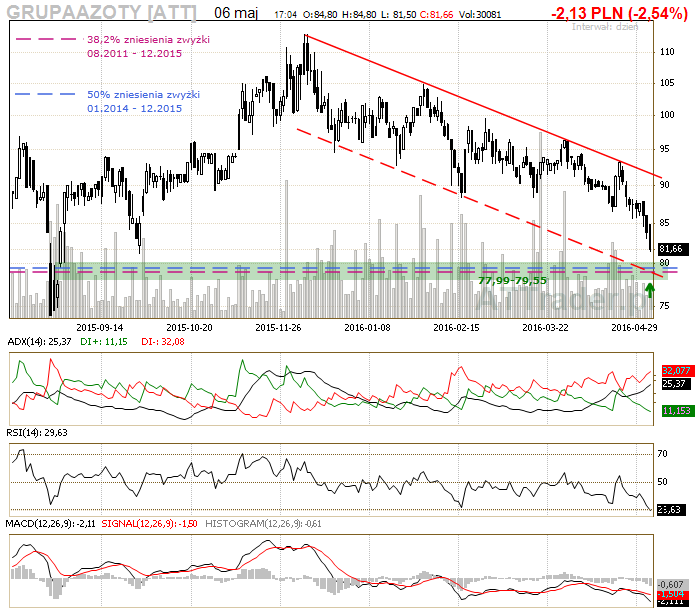
Task: Click the close price C:81,66
Action: [x=436, y=15]
